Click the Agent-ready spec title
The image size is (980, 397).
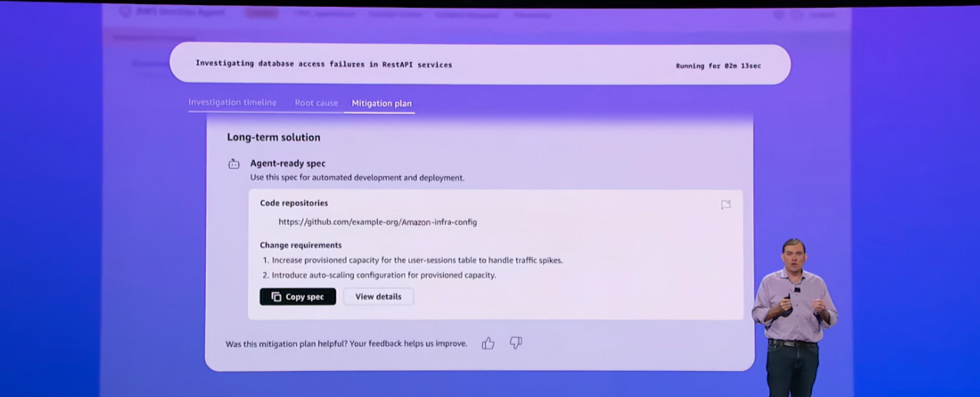(x=288, y=163)
